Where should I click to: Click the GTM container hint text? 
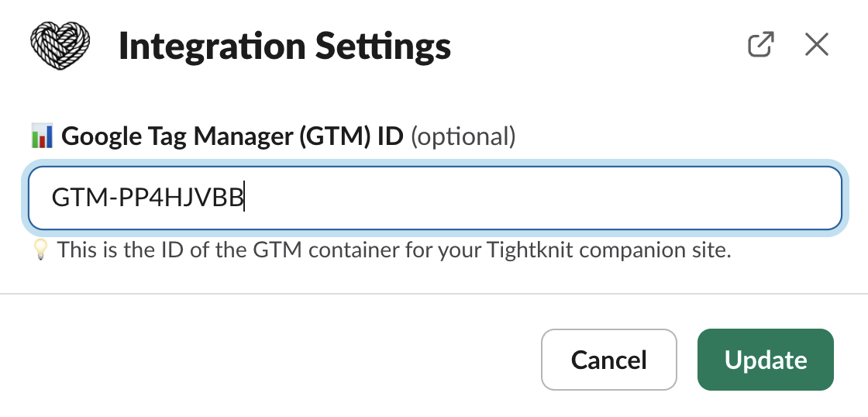(x=394, y=250)
